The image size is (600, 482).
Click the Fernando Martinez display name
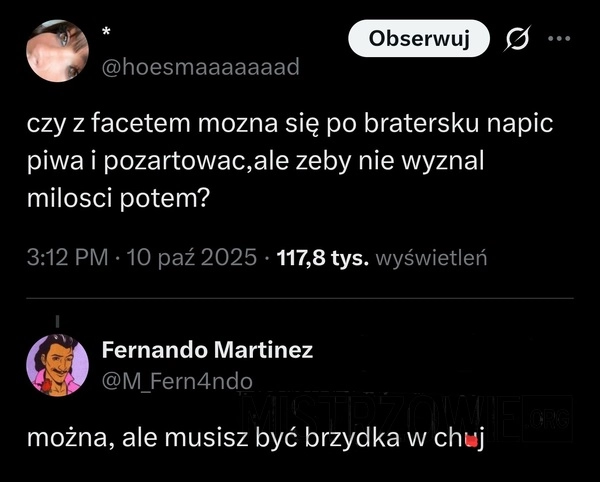click(x=207, y=350)
